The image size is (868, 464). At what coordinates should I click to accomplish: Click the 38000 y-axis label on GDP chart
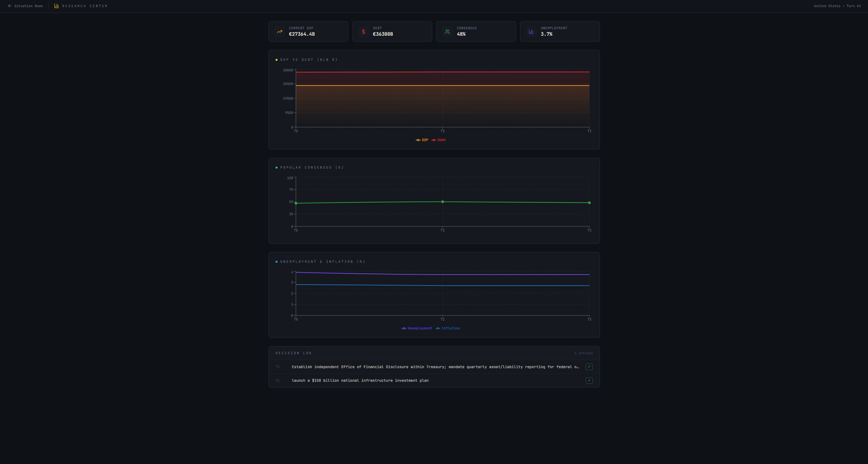pyautogui.click(x=288, y=70)
